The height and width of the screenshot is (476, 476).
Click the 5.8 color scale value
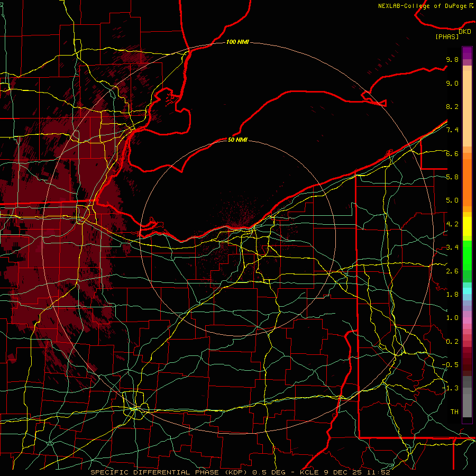452,177
